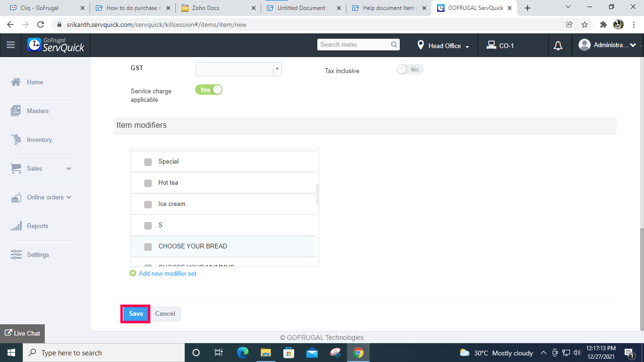Screen dimensions: 644x362
Task: Reload the page with the browser refresh icon
Action: pos(41,25)
